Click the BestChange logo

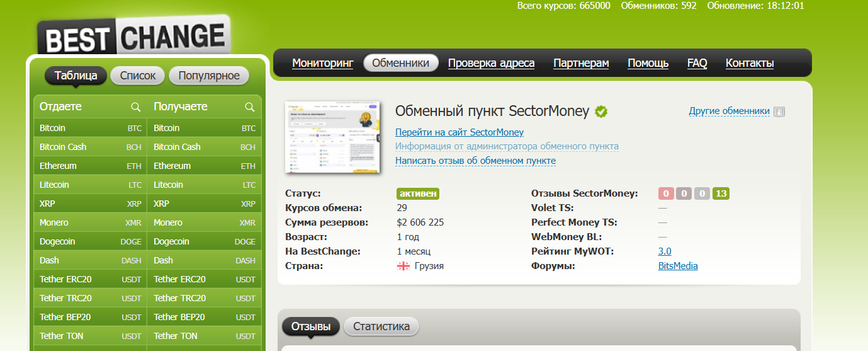pos(133,36)
